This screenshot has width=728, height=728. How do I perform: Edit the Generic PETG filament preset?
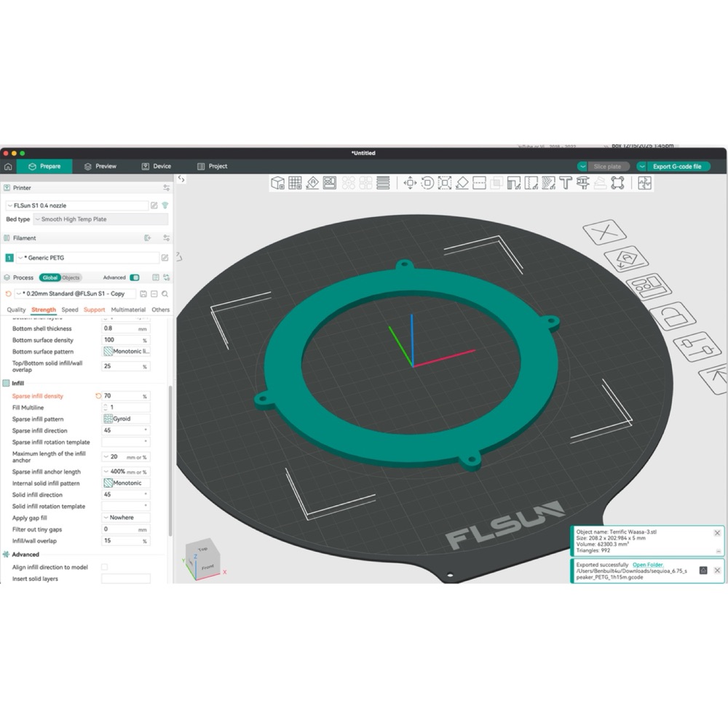coord(165,258)
